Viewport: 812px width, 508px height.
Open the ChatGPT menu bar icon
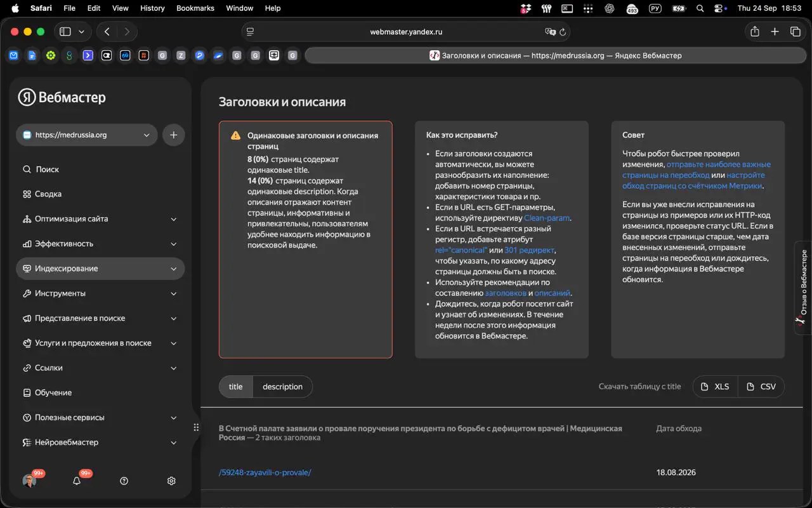point(610,8)
